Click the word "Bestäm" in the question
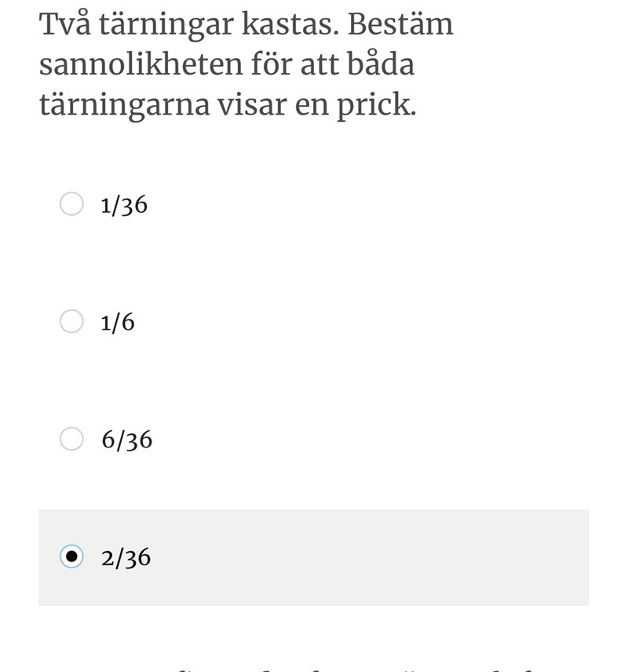The image size is (628, 672). click(x=400, y=25)
